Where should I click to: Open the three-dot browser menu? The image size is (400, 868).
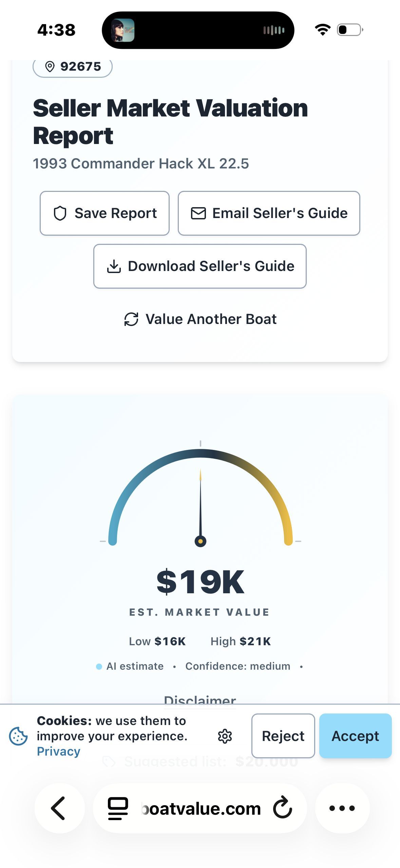pos(342,808)
